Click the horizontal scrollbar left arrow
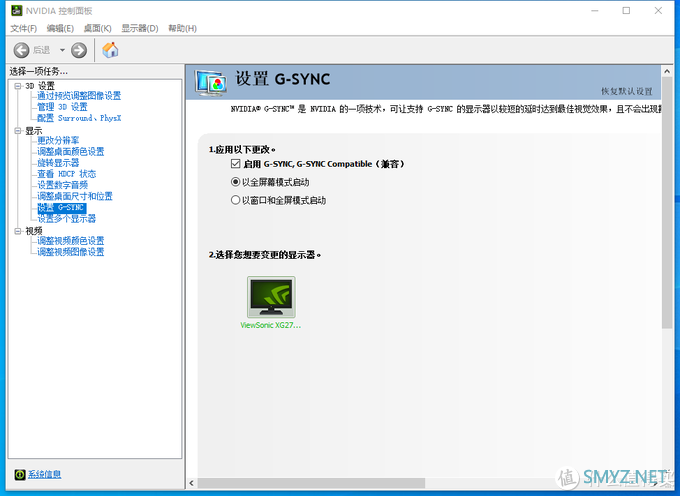 (192, 483)
